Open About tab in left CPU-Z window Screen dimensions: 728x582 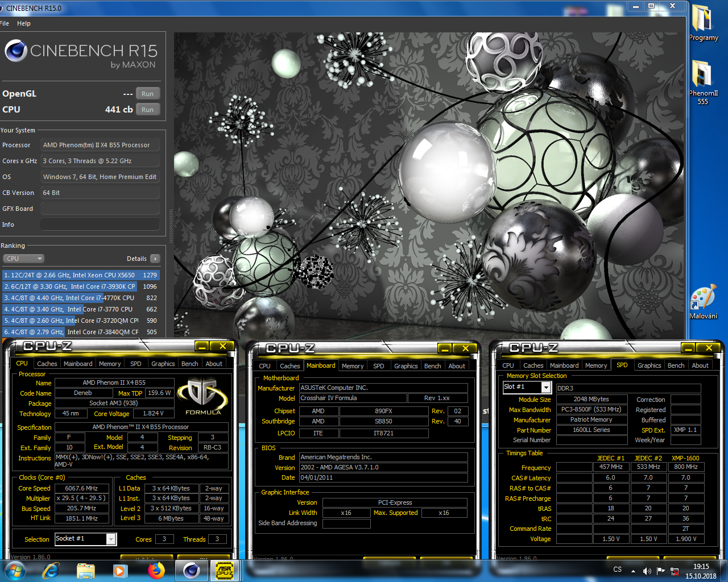pos(214,364)
